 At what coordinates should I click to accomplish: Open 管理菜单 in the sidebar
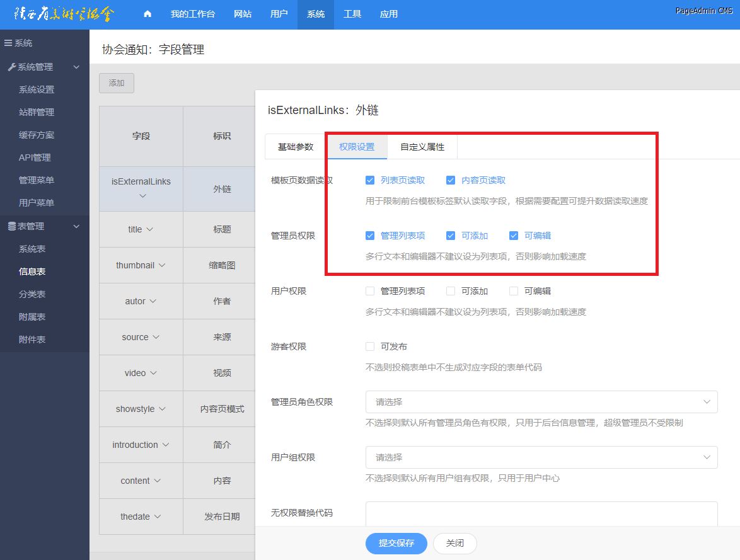[x=37, y=180]
